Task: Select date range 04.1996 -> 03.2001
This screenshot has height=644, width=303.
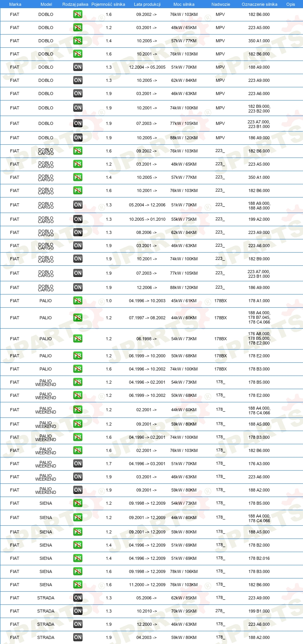Action: (x=147, y=464)
